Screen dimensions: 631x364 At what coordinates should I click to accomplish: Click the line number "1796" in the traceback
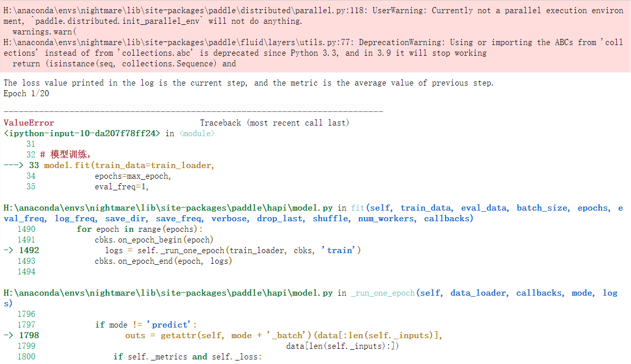pos(26,314)
